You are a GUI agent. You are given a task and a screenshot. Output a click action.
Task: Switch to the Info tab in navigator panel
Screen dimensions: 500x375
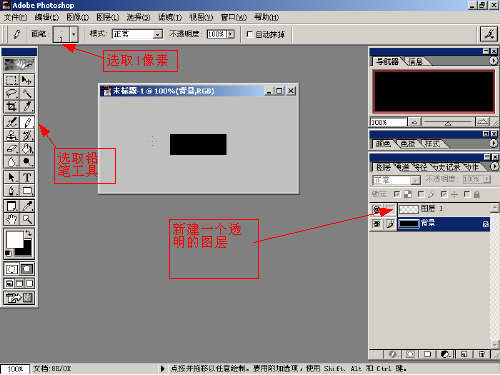pos(416,61)
